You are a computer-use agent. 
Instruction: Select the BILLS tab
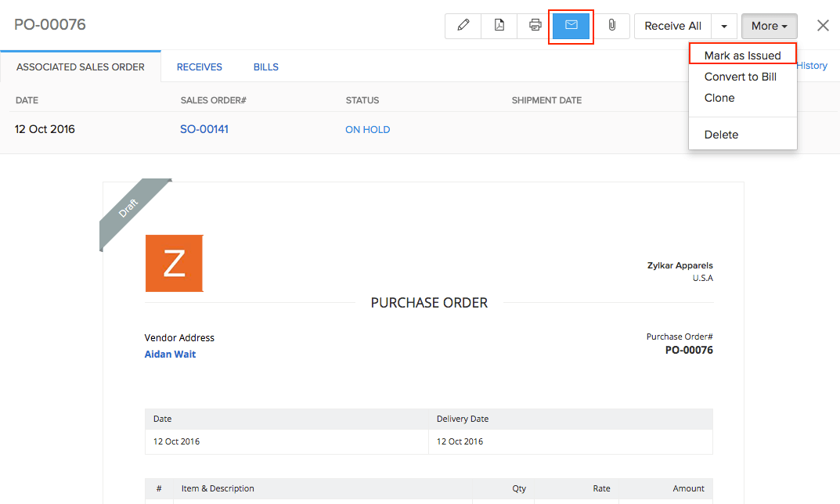[x=265, y=67]
